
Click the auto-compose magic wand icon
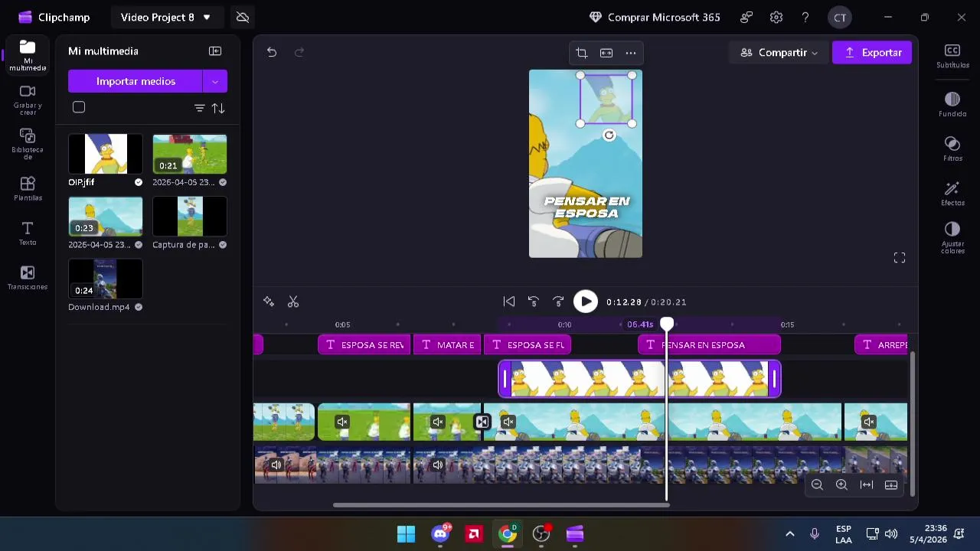[x=269, y=302]
